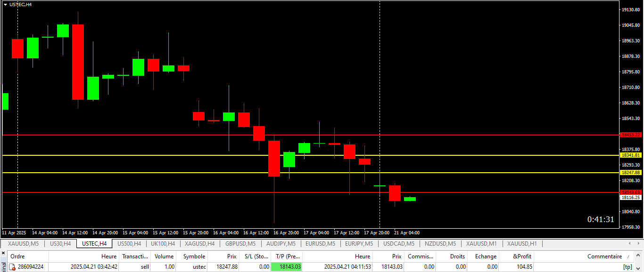Click the yellow 18247.88 price label
Screen dimensions: 644x272
point(630,173)
